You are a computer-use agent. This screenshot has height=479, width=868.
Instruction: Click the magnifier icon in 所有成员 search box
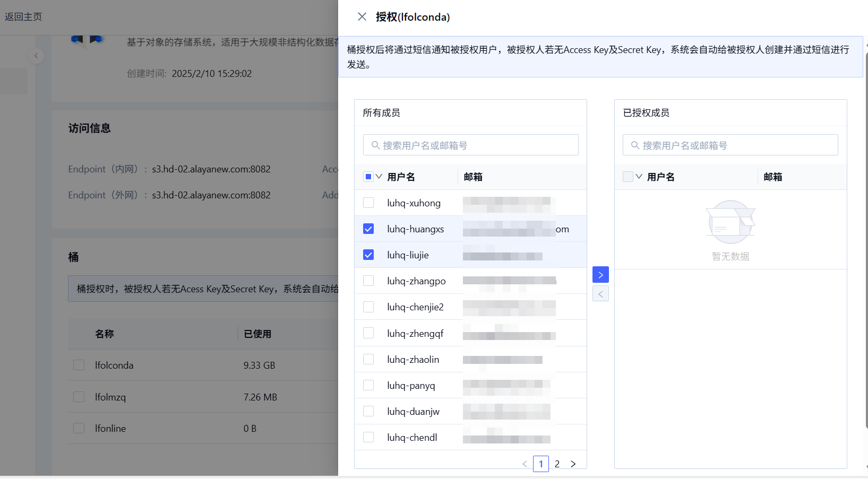(x=374, y=144)
